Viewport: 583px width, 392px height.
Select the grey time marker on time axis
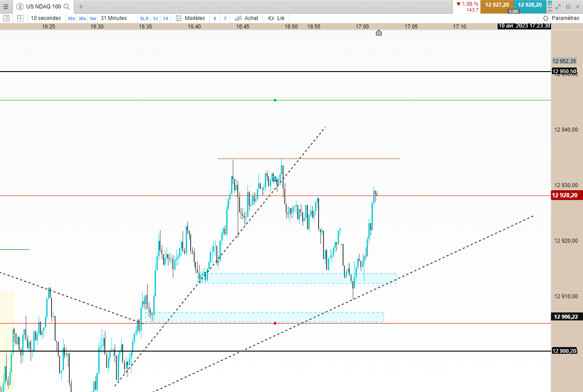tap(379, 32)
